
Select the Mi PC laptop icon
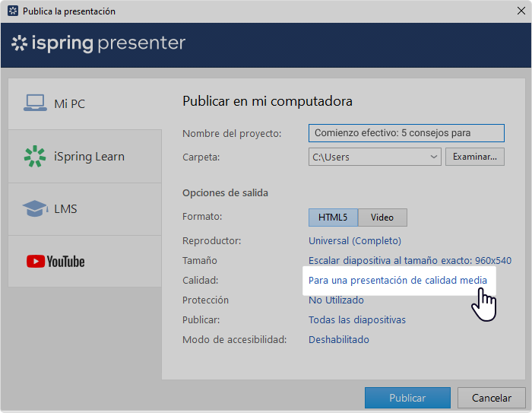pyautogui.click(x=35, y=103)
